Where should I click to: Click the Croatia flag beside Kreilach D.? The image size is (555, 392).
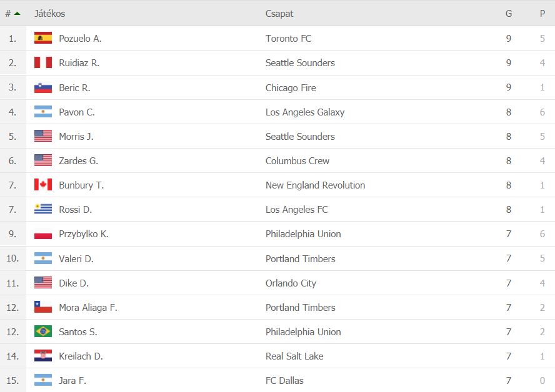43,356
